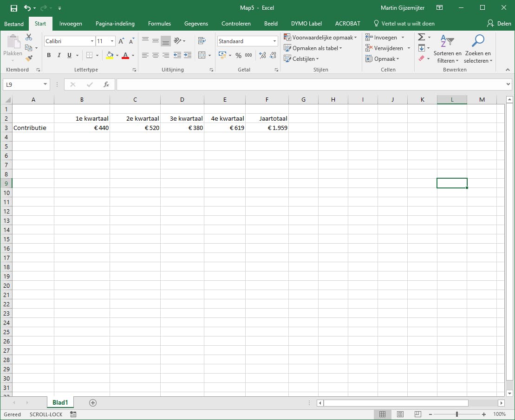Align cell content to bottom
The height and width of the screenshot is (420, 515).
[x=166, y=41]
